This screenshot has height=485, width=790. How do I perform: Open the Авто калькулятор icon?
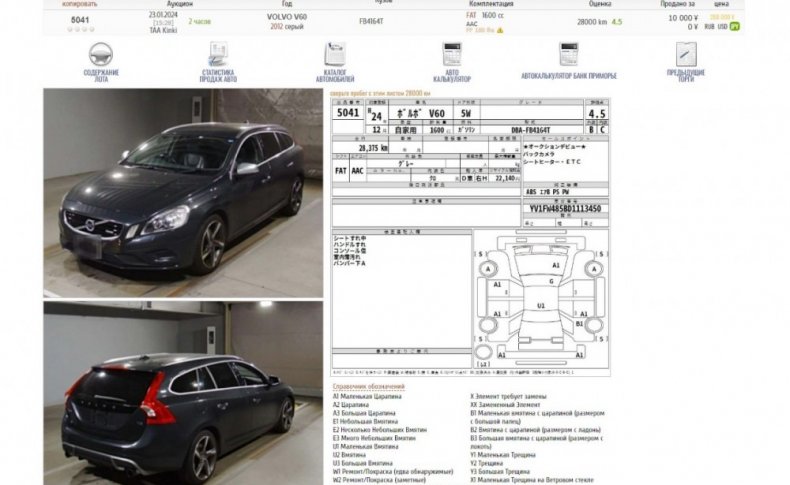(452, 54)
